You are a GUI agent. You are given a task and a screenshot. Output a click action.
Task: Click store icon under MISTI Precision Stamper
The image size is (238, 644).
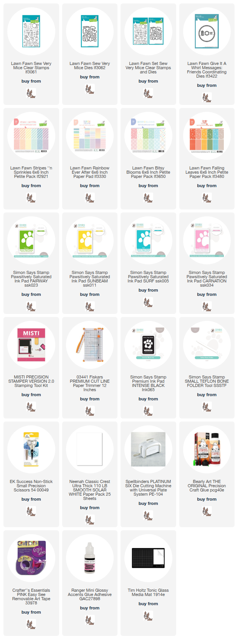point(31,407)
